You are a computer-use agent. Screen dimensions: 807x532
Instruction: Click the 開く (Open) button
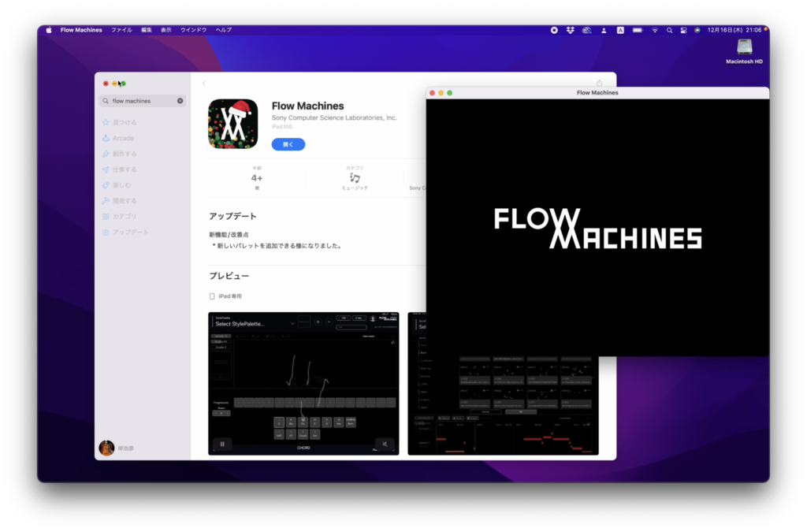pos(288,144)
